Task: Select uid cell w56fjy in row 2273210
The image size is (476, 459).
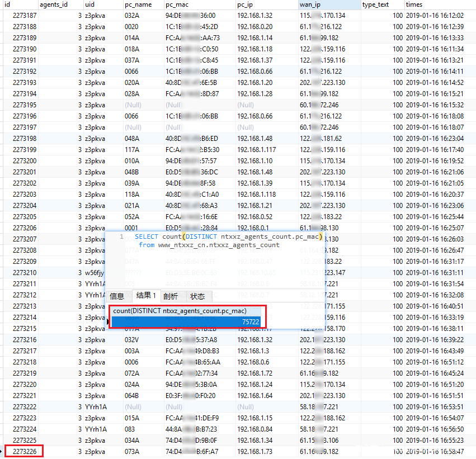Action: pyautogui.click(x=95, y=273)
